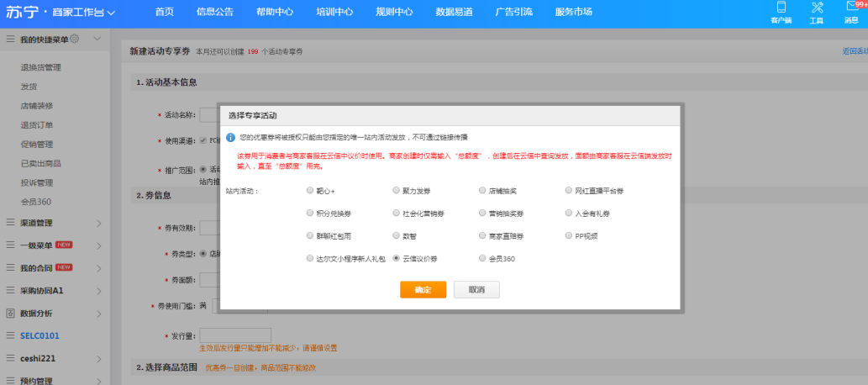Open 已卖出商品 in the sidebar

point(41,163)
